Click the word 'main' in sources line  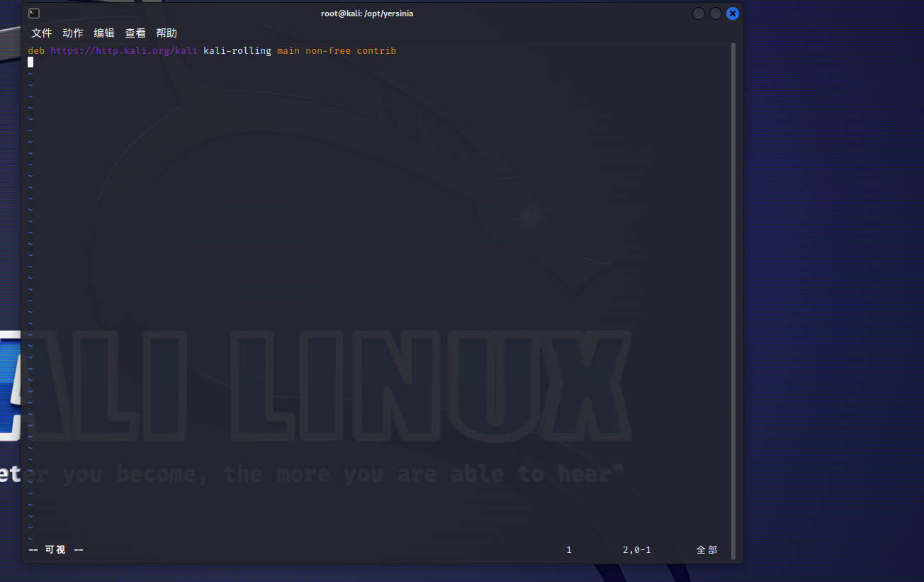[x=288, y=51]
